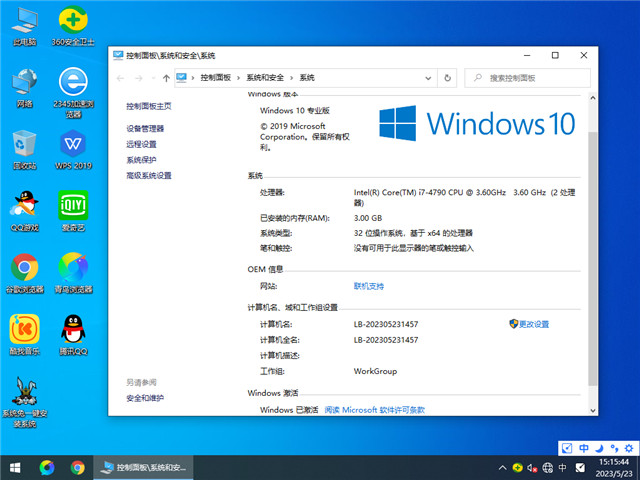Open 高级系统设置 in the sidebar
The height and width of the screenshot is (480, 640).
(149, 176)
